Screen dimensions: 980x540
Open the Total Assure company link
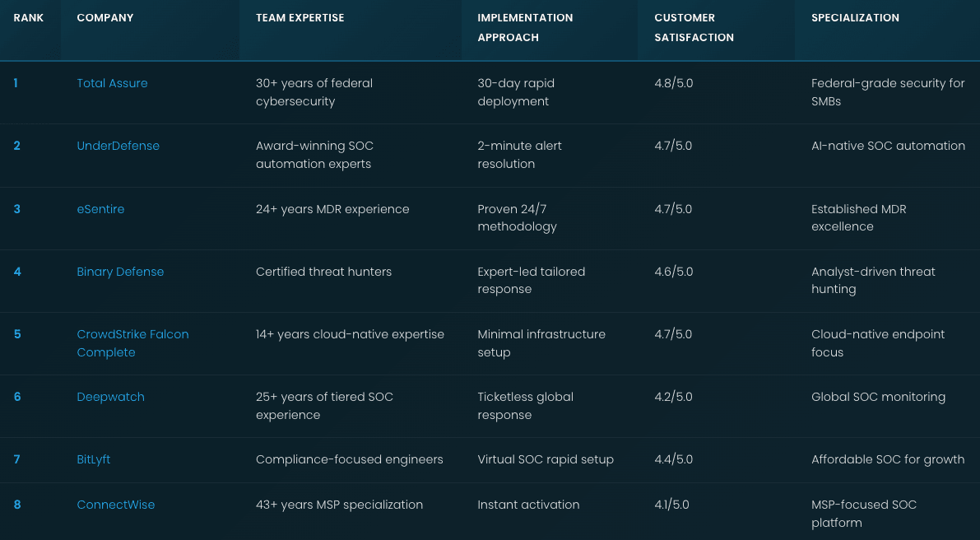pos(112,83)
